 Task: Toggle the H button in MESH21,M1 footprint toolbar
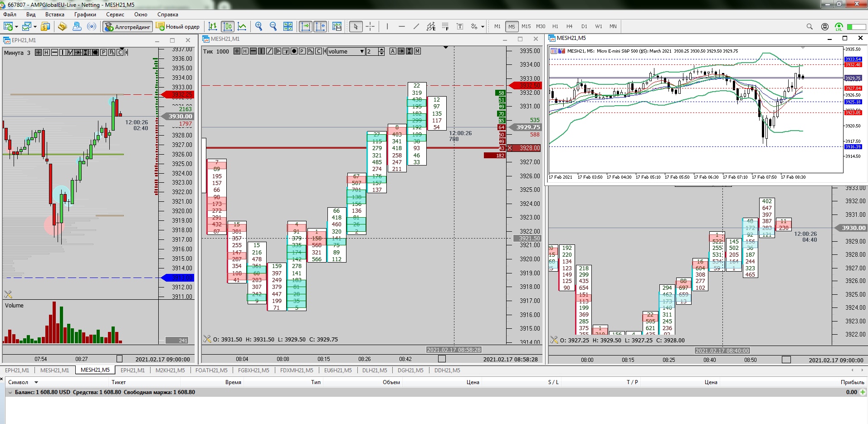click(x=245, y=51)
